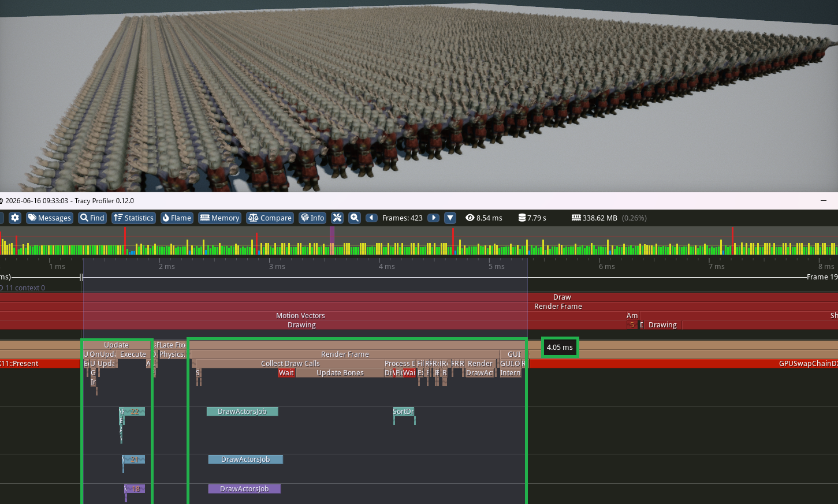Minimize the Tracy Profiler window
838x504 pixels.
click(x=823, y=201)
